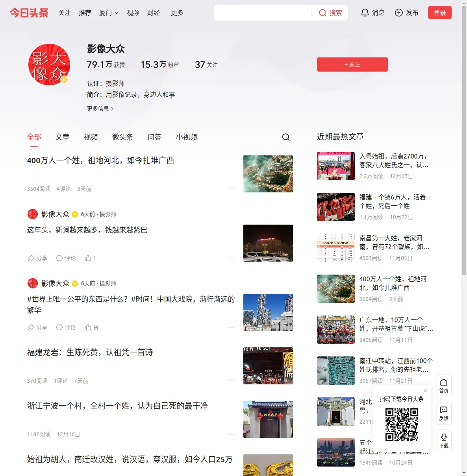Share the 这年头，新词越来越多 post

pos(37,258)
